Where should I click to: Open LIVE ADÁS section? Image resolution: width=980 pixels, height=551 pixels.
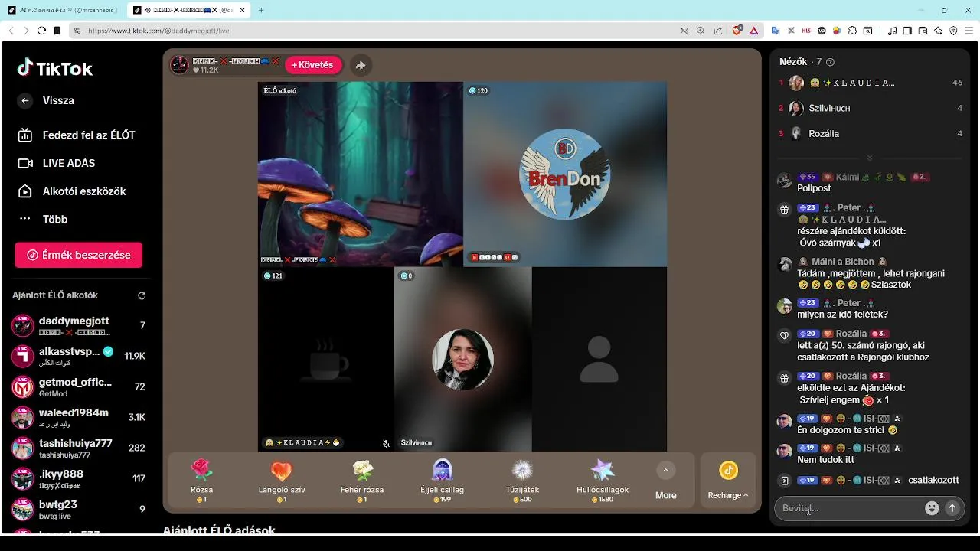pyautogui.click(x=57, y=163)
